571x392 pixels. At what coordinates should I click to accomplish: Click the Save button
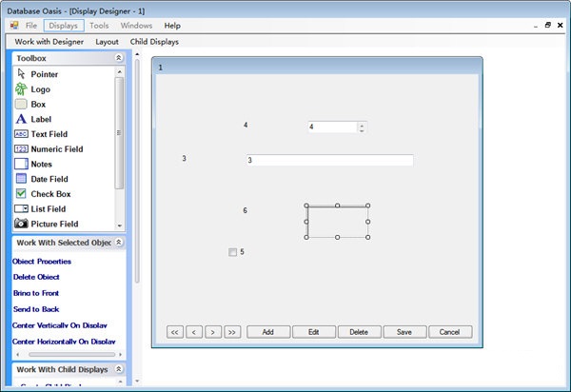404,332
